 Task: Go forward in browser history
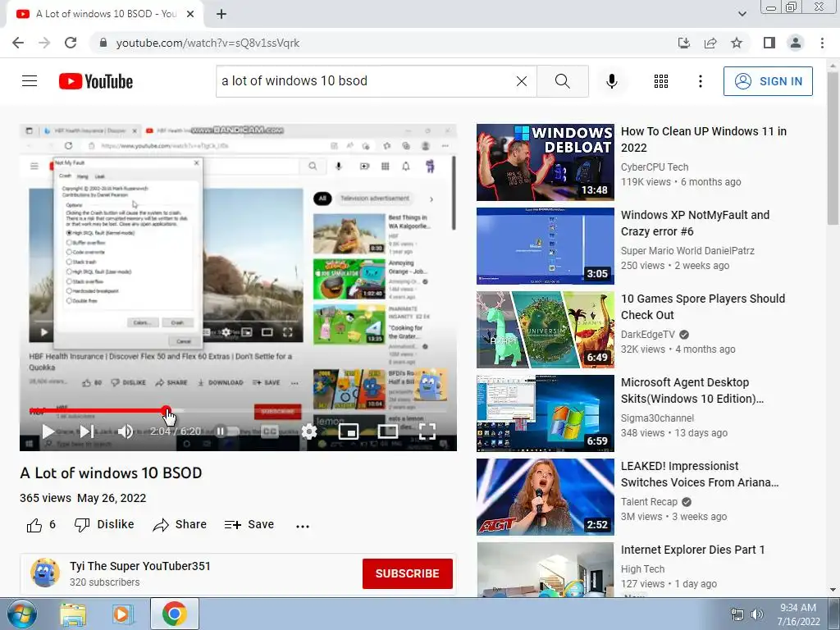(x=44, y=43)
